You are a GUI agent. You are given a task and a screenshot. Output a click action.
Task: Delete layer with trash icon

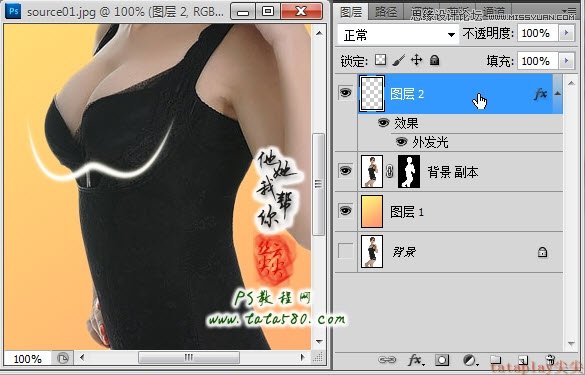(x=550, y=360)
